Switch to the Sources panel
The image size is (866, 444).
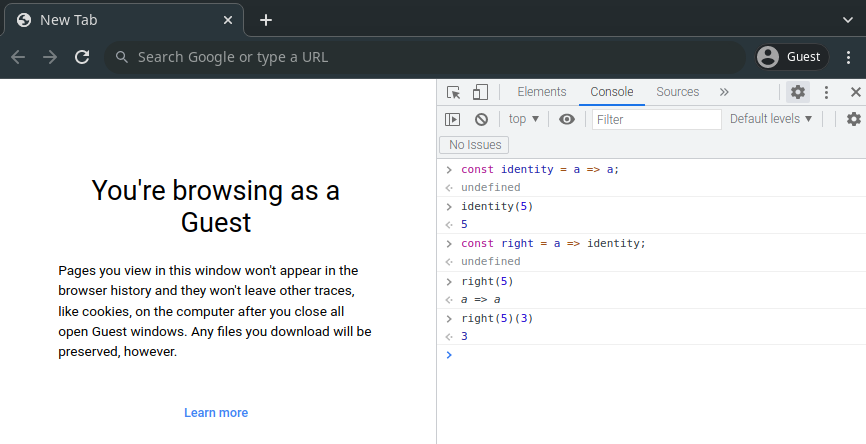678,92
